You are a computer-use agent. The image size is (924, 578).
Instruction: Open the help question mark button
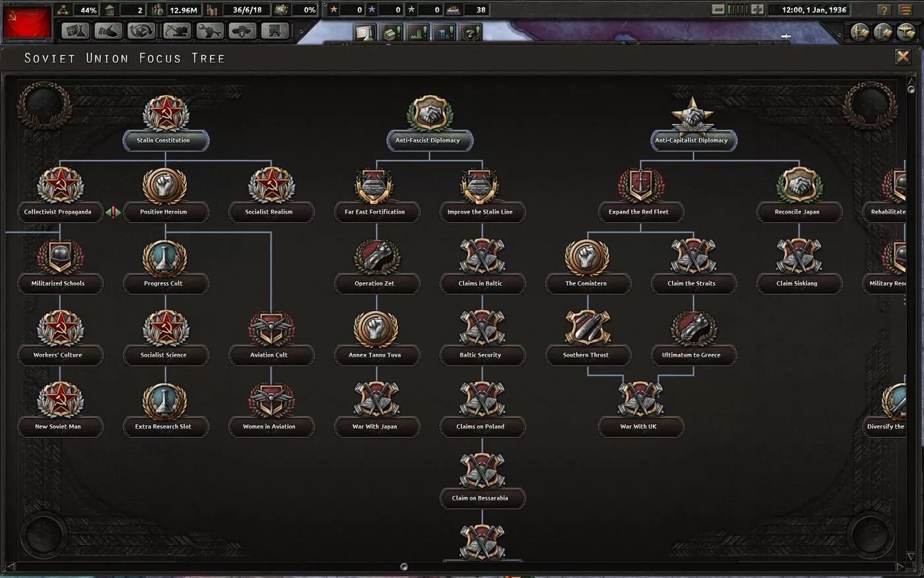click(x=884, y=10)
